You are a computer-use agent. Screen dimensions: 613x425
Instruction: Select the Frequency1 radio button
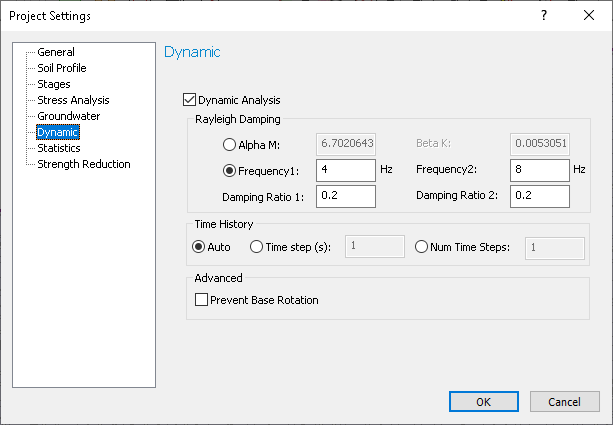click(230, 170)
